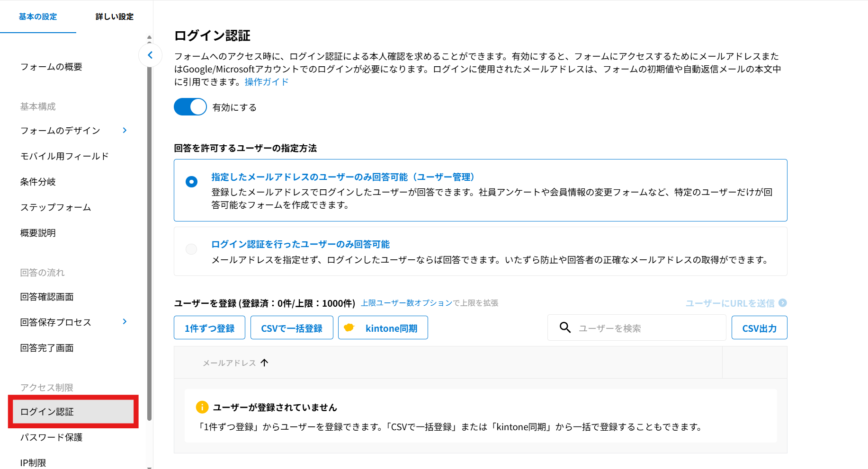Click the CSV出力 button

pos(759,328)
